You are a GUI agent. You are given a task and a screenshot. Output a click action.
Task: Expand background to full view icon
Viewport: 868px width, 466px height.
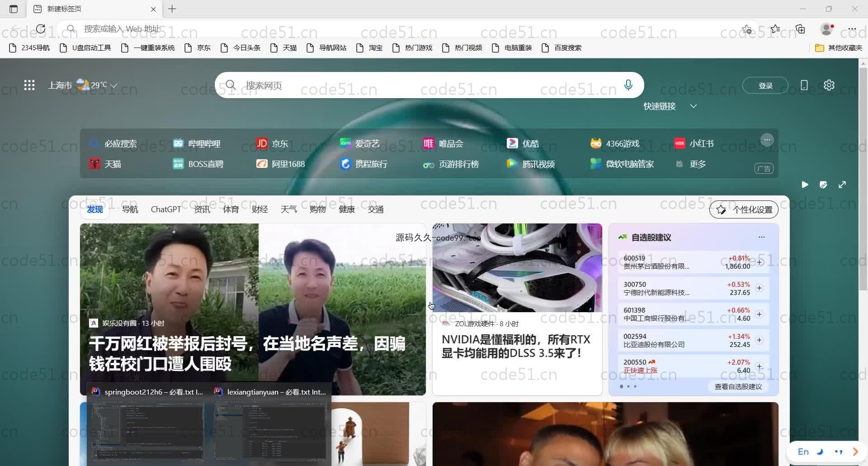(x=842, y=185)
